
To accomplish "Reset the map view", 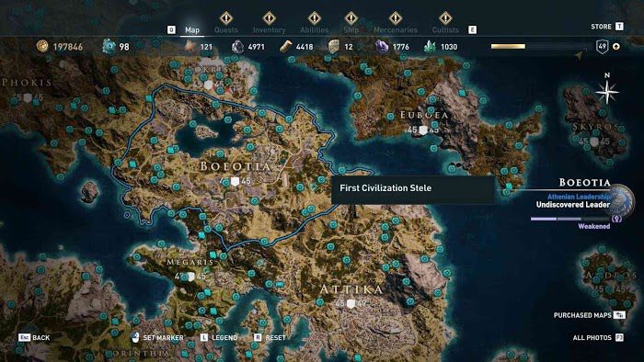I will [x=270, y=337].
